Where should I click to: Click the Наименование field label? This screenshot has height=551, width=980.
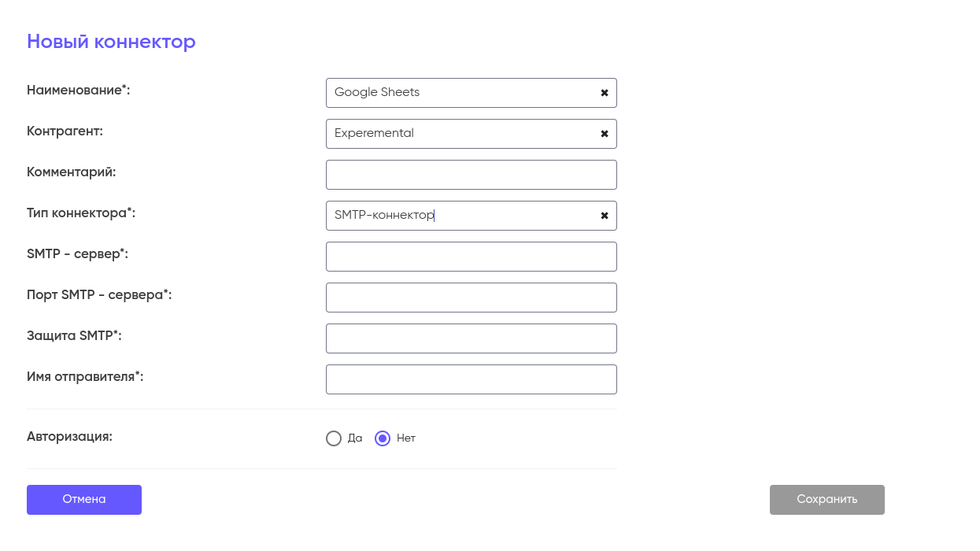point(78,90)
